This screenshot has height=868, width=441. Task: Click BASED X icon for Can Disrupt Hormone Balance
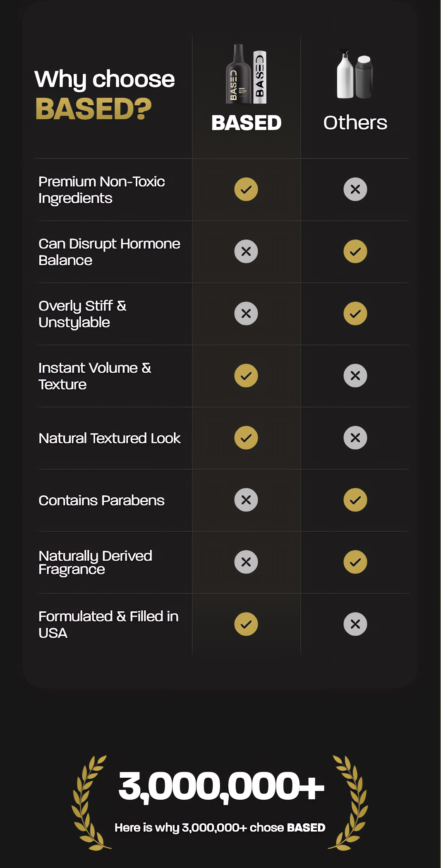click(x=246, y=251)
